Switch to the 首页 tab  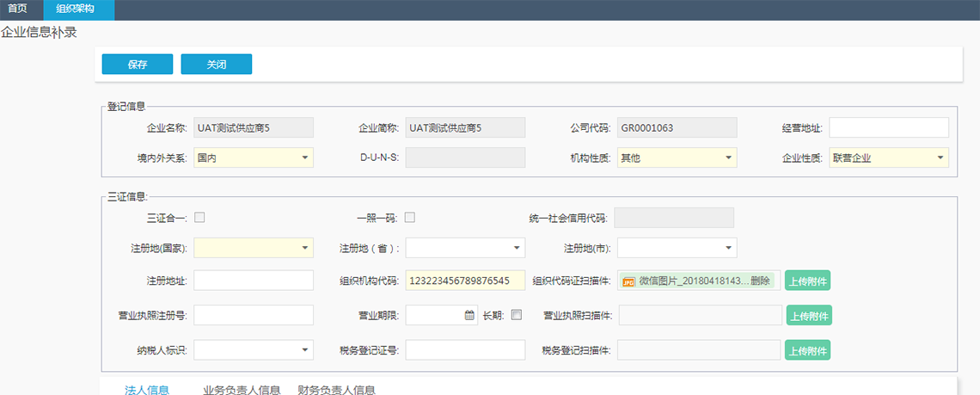tap(18, 9)
